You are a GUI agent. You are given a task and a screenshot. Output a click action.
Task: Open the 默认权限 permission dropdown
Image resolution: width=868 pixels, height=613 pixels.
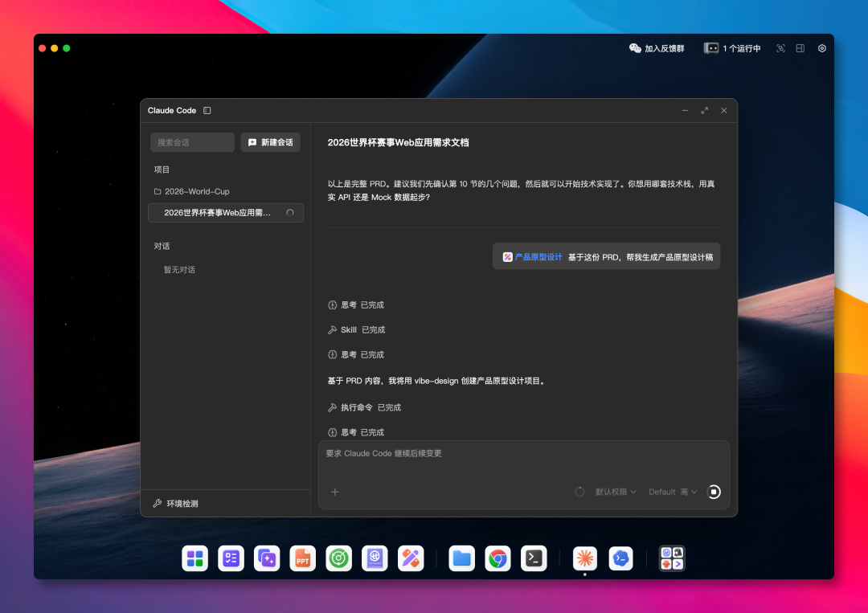616,492
